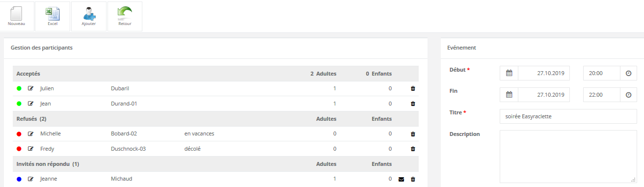This screenshot has width=644, height=187.
Task: Open the calendar picker beside the Début date
Action: point(509,73)
